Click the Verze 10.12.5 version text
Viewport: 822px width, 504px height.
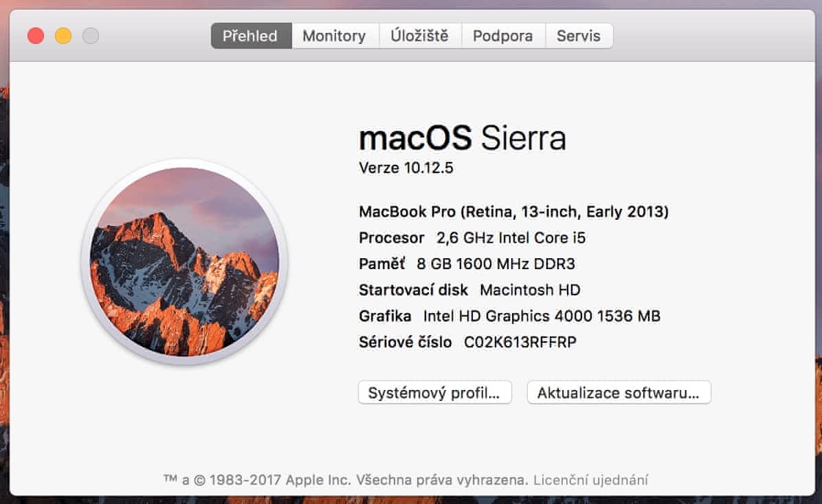406,168
